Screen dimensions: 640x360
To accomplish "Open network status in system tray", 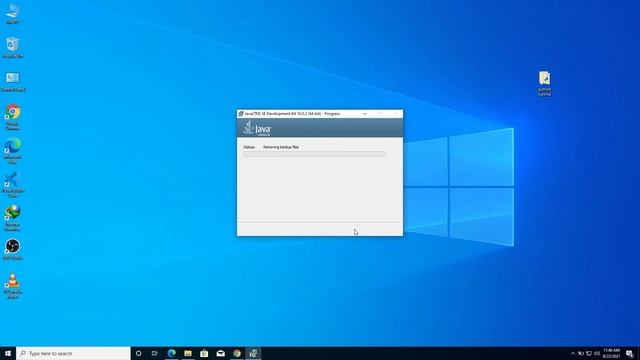I will coord(589,353).
